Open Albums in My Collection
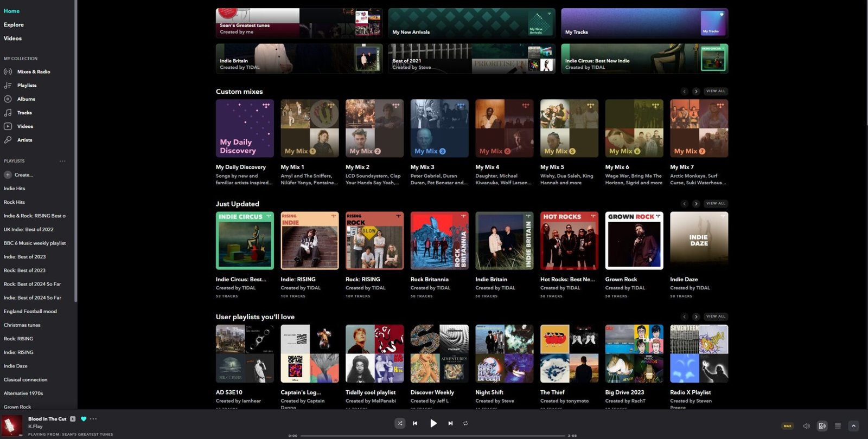Screen dimensions: 868x439 pos(20,99)
